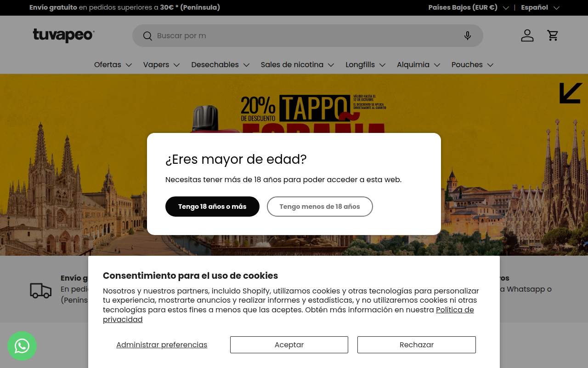
Task: Confirm Tengo 18 años o más
Action: (x=212, y=207)
